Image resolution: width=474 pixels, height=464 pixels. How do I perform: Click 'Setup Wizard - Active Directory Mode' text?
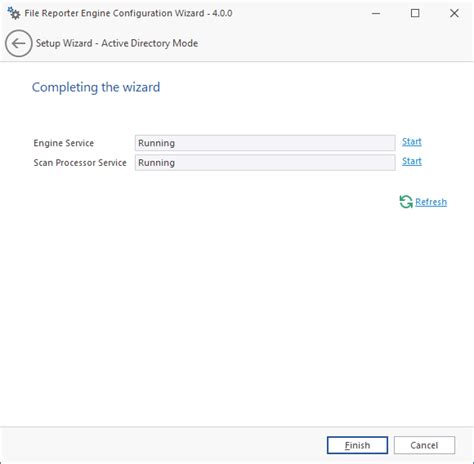[117, 43]
